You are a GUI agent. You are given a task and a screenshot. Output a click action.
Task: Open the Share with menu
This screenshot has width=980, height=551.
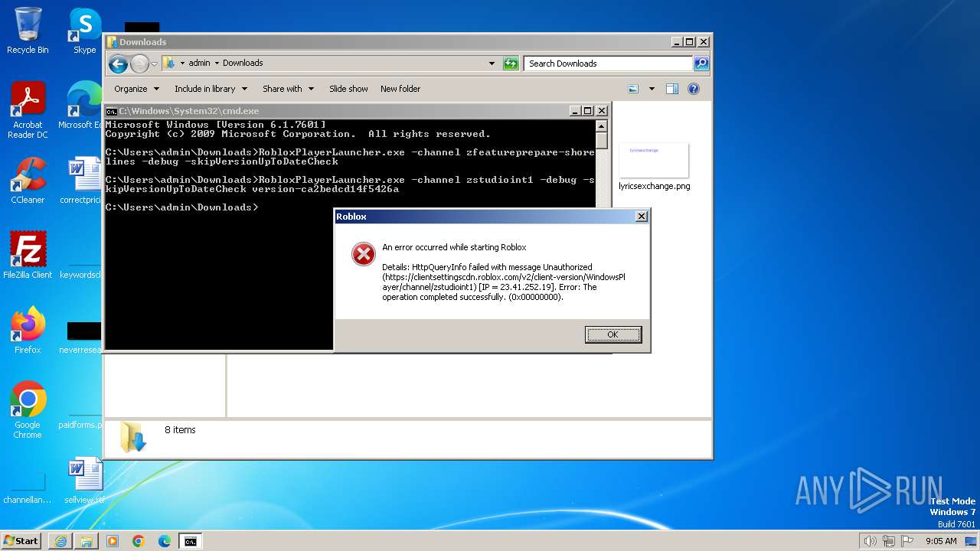pos(289,89)
